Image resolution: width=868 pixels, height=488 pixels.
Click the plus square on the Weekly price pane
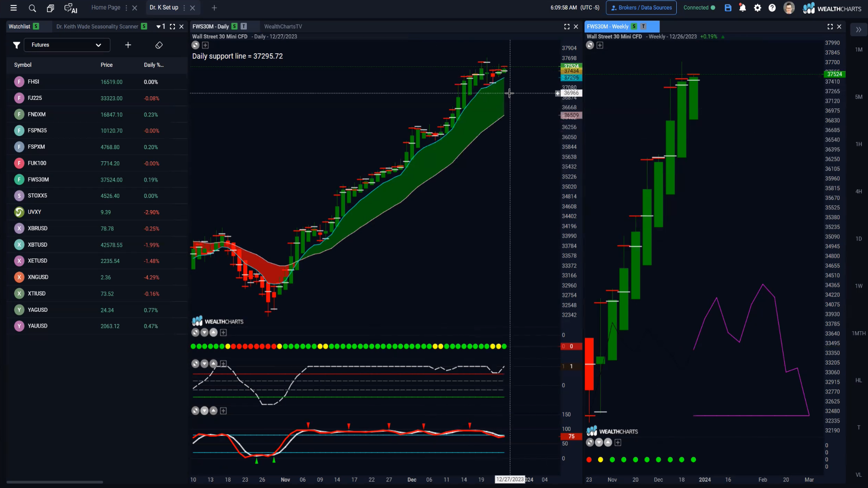point(600,45)
